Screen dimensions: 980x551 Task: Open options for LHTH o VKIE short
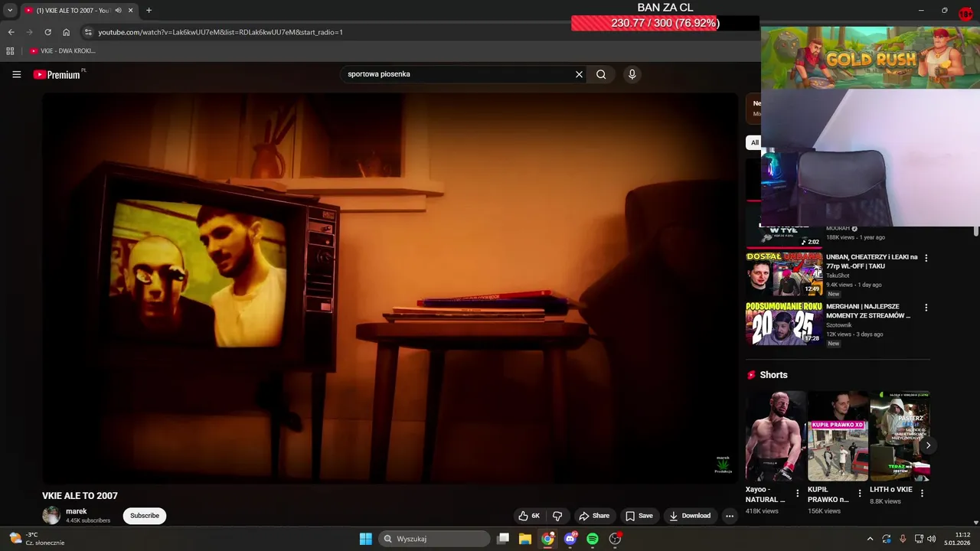(922, 494)
